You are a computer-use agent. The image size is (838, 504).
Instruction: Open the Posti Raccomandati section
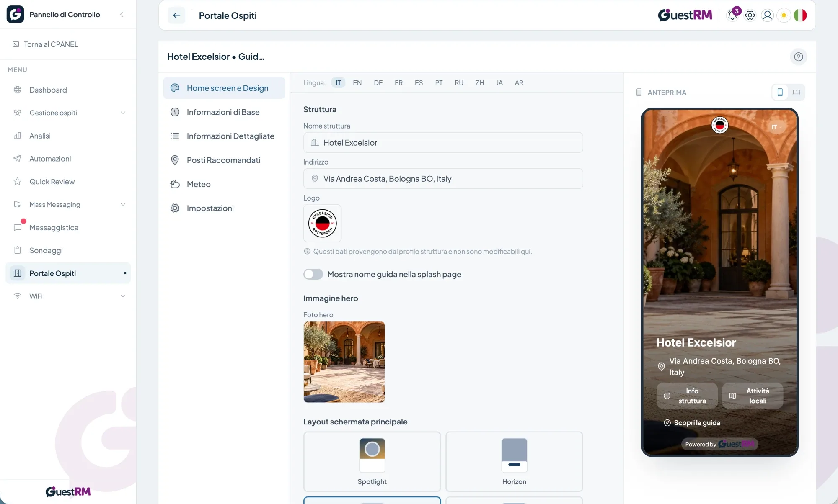pyautogui.click(x=224, y=160)
